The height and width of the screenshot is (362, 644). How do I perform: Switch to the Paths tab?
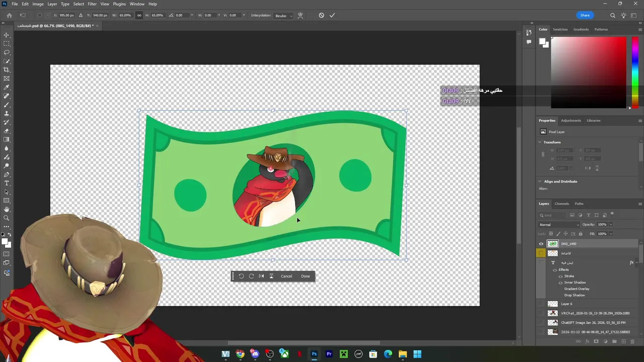click(x=579, y=204)
